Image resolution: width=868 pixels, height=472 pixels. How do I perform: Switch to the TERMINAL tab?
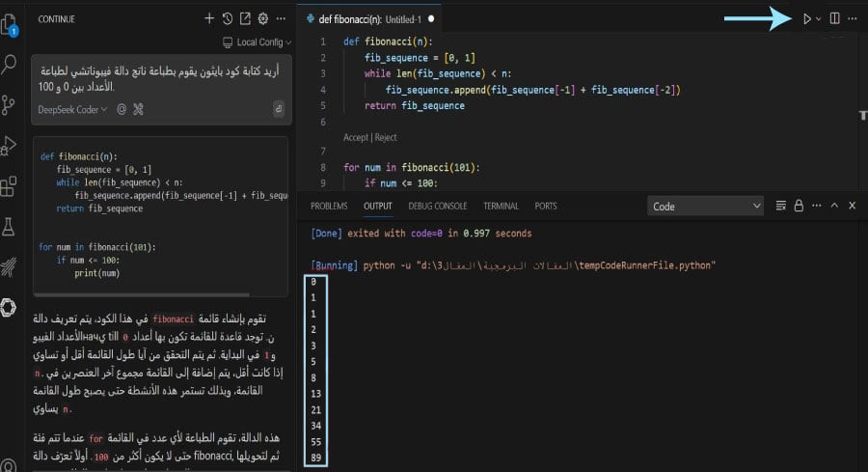pyautogui.click(x=501, y=207)
